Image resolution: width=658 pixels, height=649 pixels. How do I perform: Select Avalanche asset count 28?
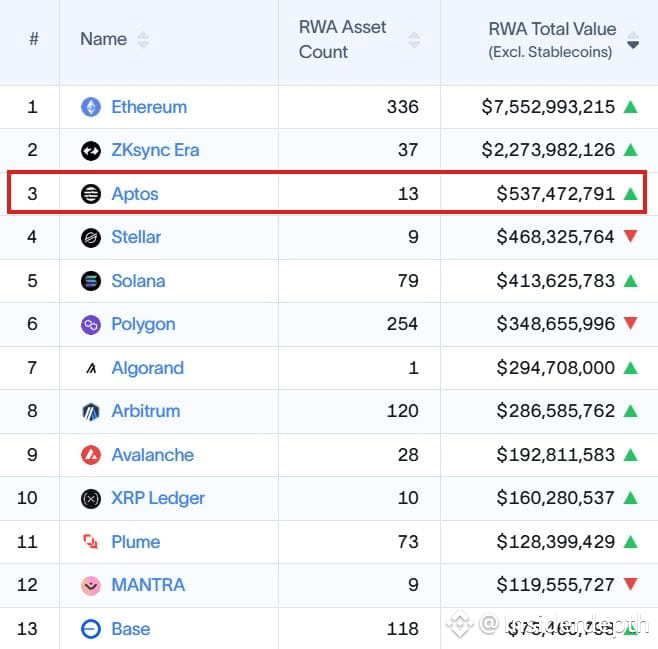(x=408, y=455)
